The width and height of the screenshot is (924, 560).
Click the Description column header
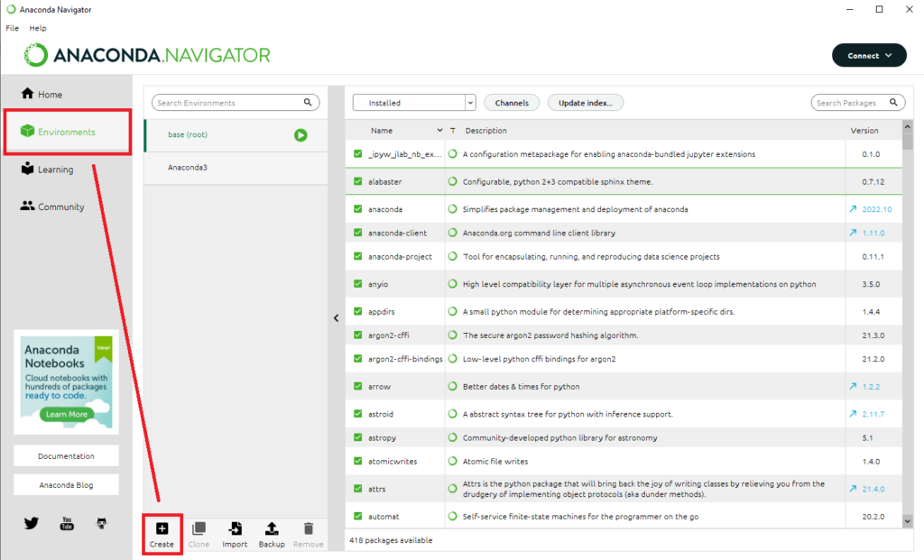point(485,131)
